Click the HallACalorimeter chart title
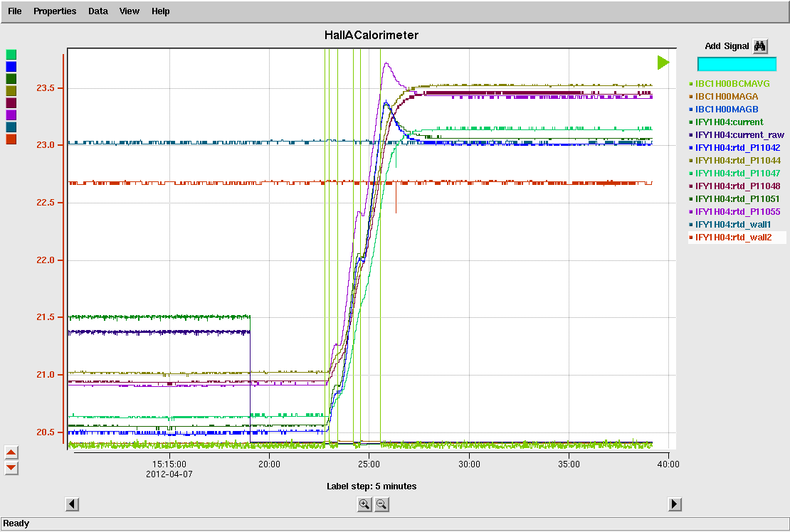 372,36
